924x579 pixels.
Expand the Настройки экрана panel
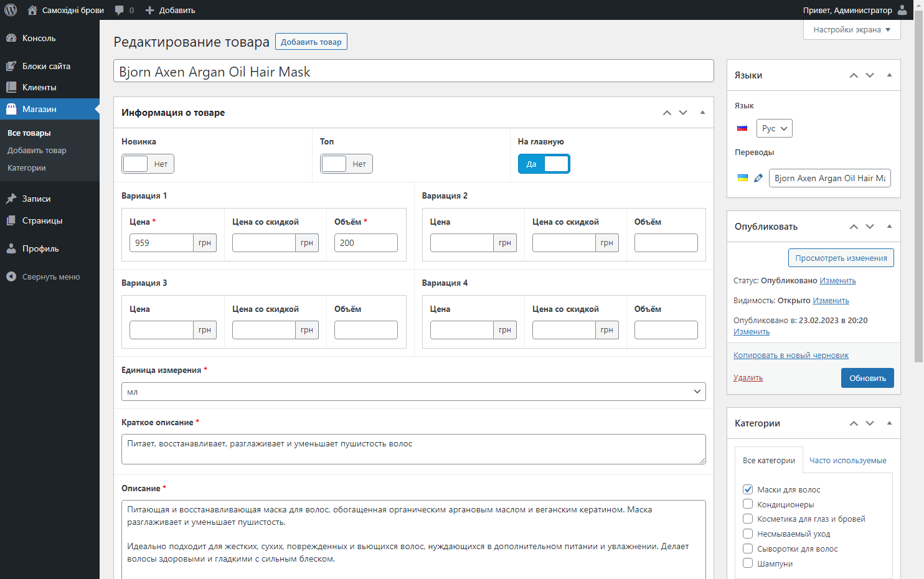pyautogui.click(x=851, y=29)
